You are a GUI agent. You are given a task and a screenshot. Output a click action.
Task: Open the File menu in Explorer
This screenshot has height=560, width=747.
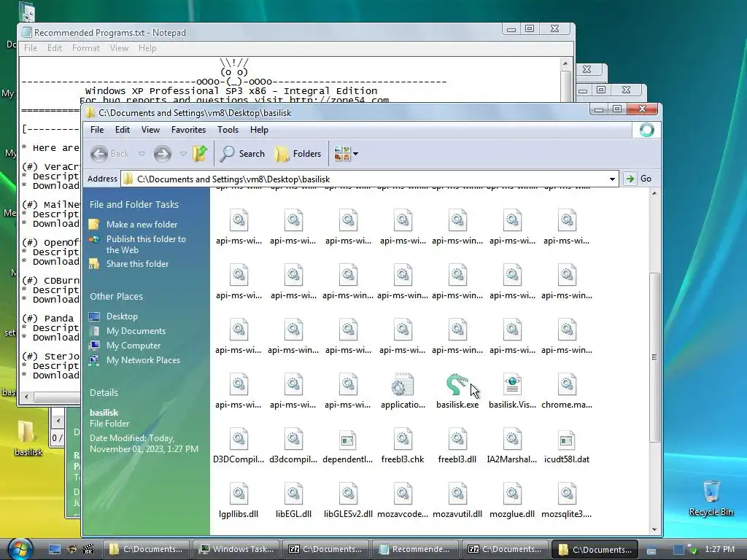pos(97,130)
